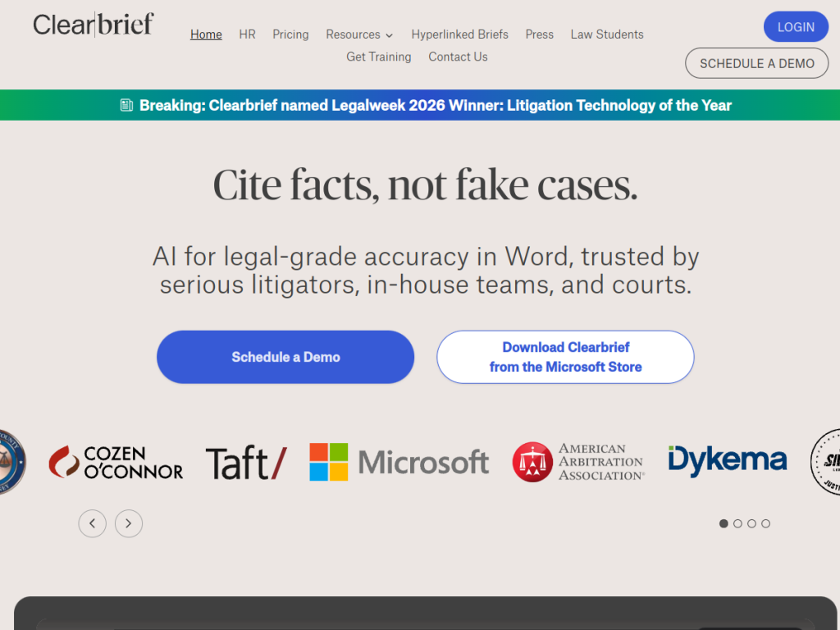Click the Cozen O'Connor logo

tap(116, 462)
